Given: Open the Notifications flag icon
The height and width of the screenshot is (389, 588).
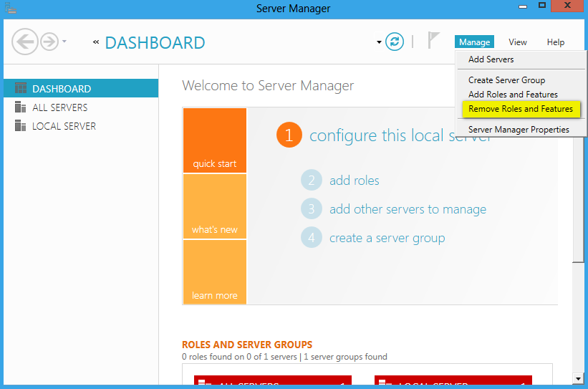Looking at the screenshot, I should coord(433,41).
